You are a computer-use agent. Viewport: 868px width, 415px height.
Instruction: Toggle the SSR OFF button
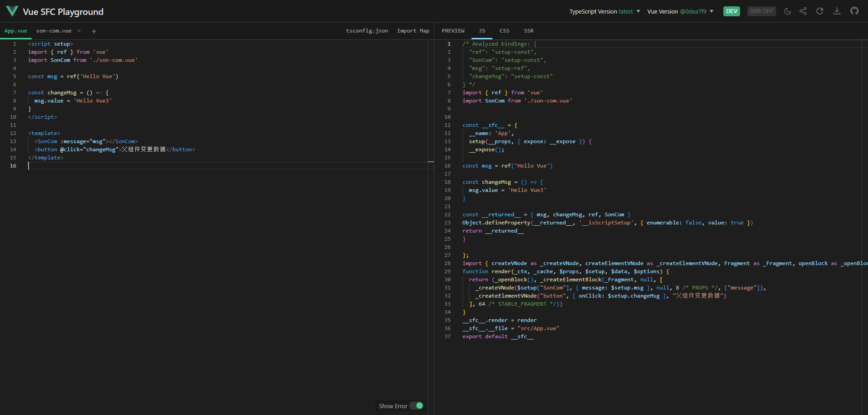761,11
